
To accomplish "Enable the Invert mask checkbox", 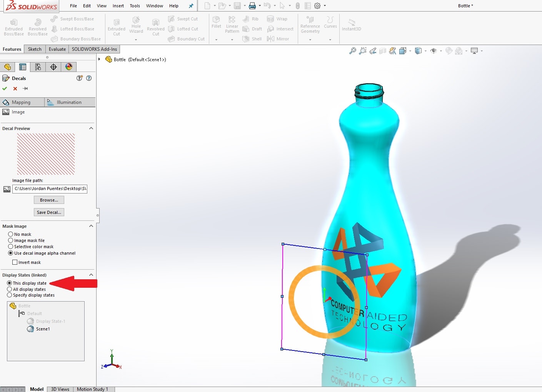I will pyautogui.click(x=15, y=262).
